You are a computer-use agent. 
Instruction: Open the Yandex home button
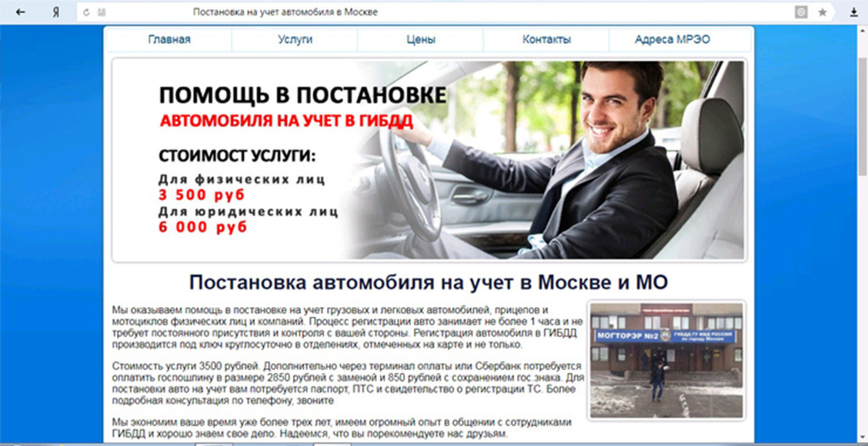[x=56, y=12]
